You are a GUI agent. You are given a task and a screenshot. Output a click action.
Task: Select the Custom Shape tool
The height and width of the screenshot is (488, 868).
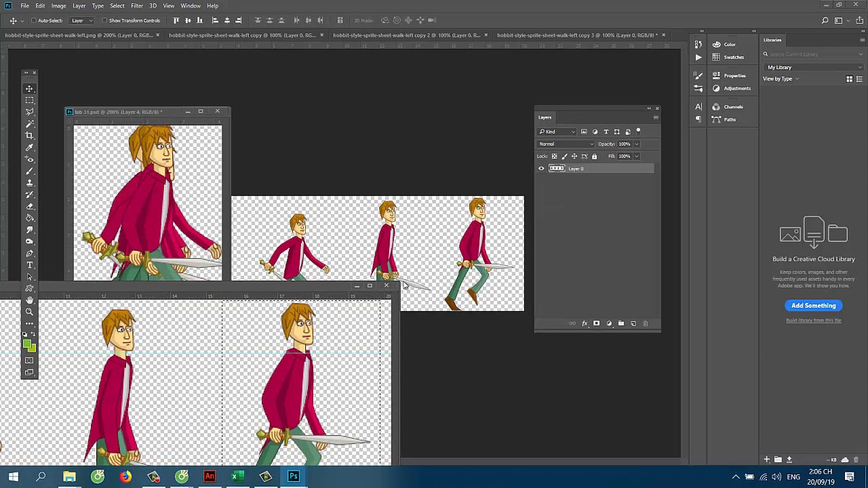tap(29, 289)
